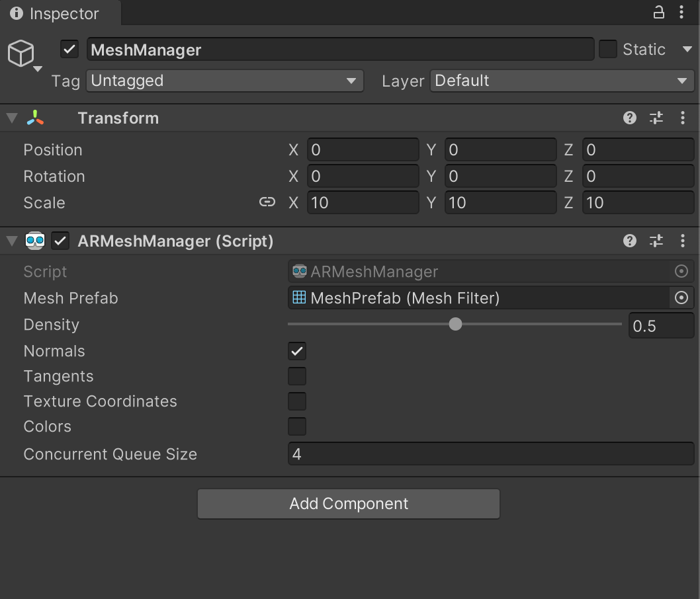Click the Concurrent Queue Size field
Image resolution: width=700 pixels, height=599 pixels.
tap(490, 454)
